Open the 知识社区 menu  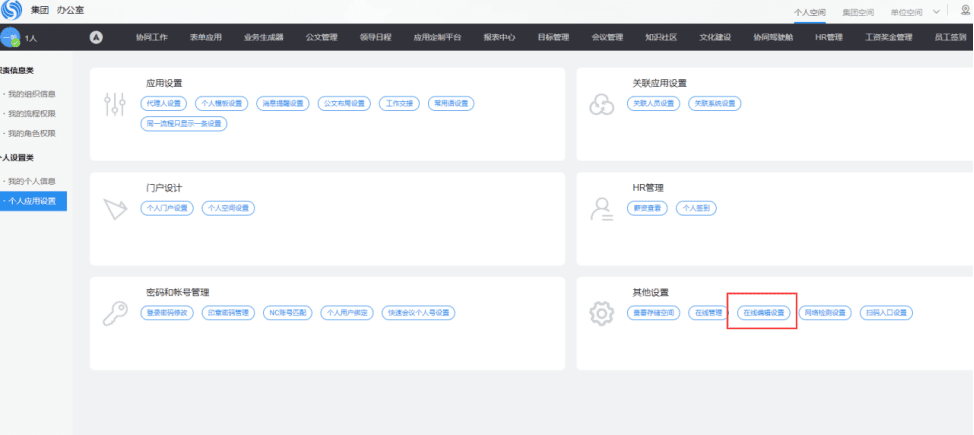(x=661, y=37)
